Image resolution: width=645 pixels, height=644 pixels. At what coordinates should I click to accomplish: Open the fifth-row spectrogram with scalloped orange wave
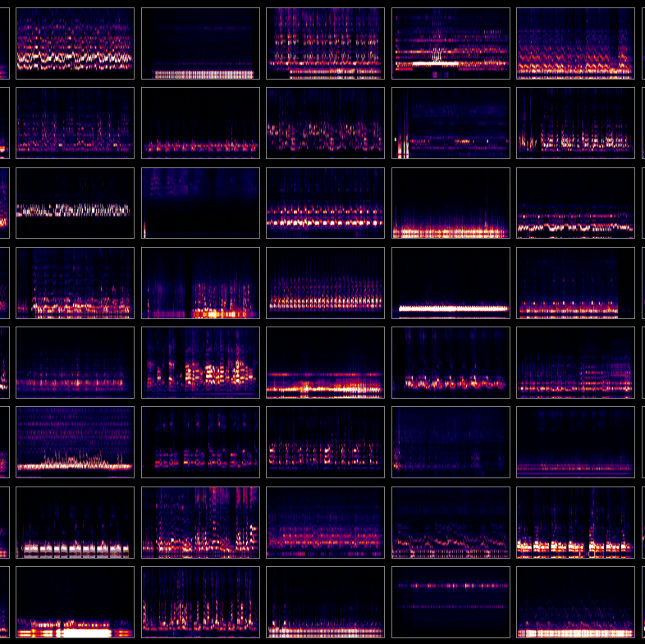coord(451,363)
